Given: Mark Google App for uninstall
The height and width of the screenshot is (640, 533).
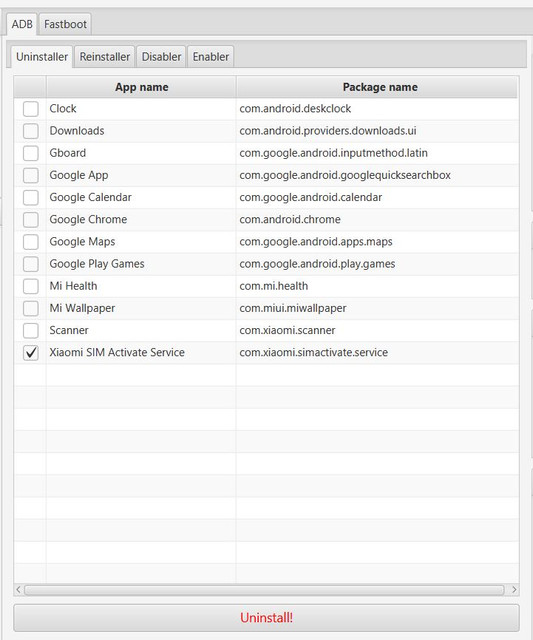Looking at the screenshot, I should (31, 176).
